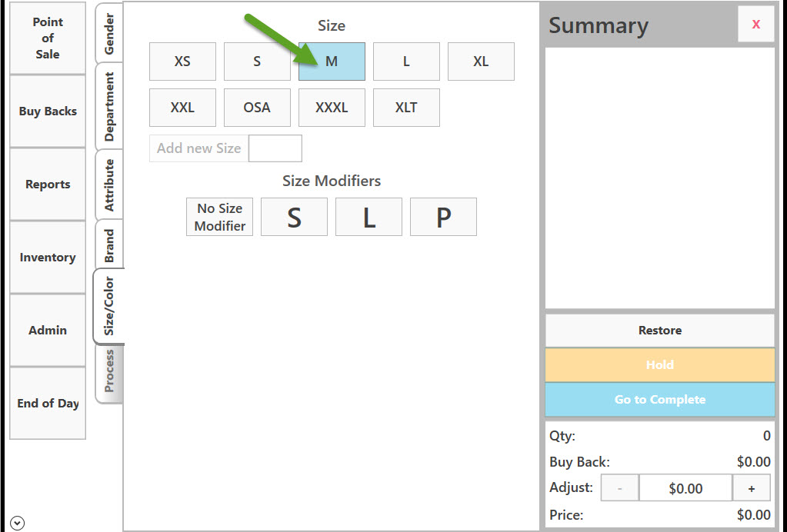This screenshot has height=532, width=787.
Task: Select size XL
Action: (481, 62)
